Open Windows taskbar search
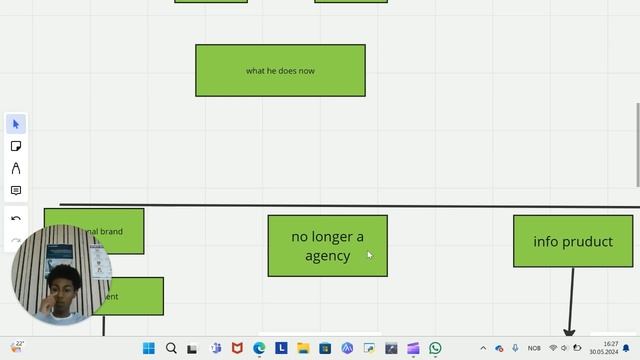The image size is (640, 360). pyautogui.click(x=171, y=348)
